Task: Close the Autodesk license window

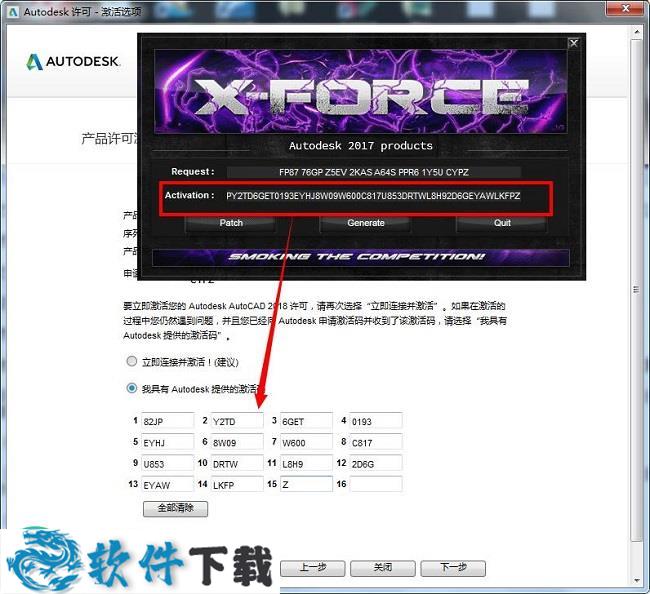Action: 626,8
